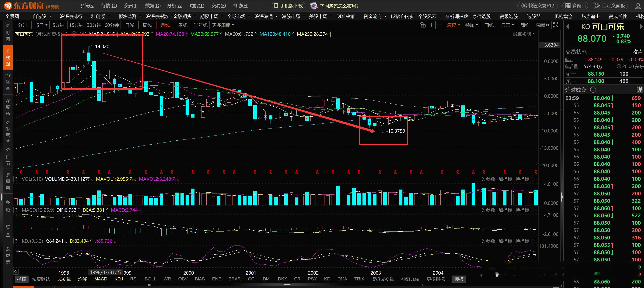The height and width of the screenshot is (288, 644).
Task: Click the 快速交易F12 button
Action: (x=538, y=6)
